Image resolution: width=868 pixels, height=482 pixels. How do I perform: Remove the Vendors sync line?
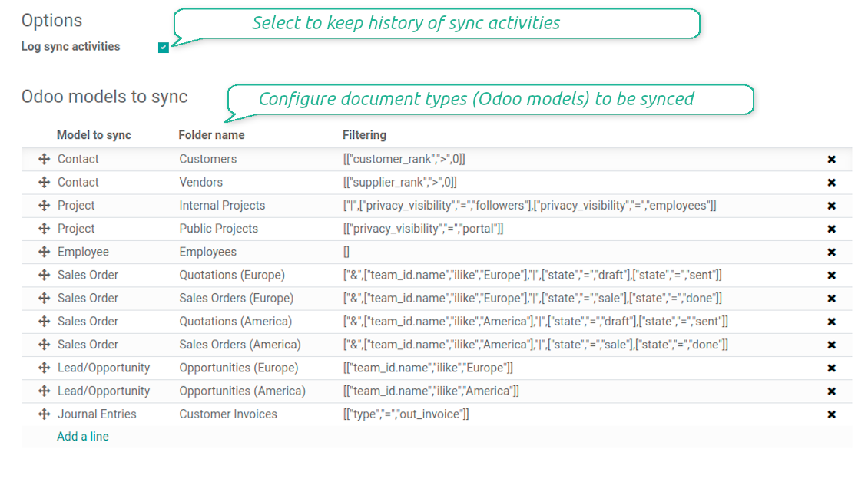pyautogui.click(x=832, y=182)
